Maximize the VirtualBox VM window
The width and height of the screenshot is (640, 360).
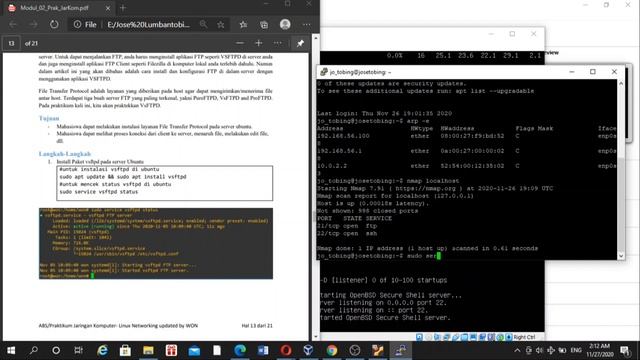click(512, 34)
